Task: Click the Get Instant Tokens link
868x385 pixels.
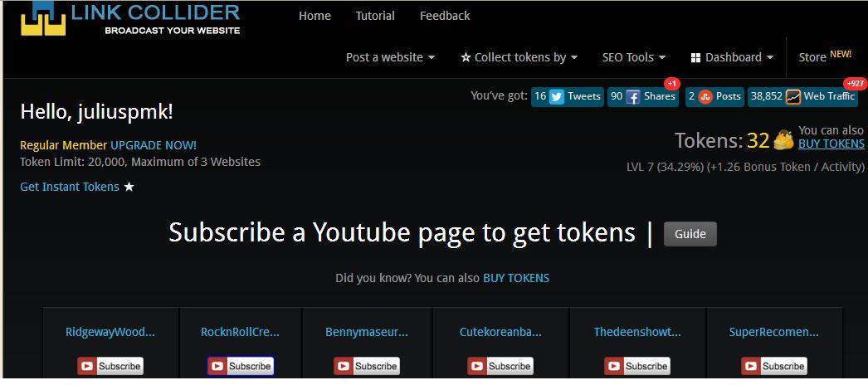Action: [70, 187]
